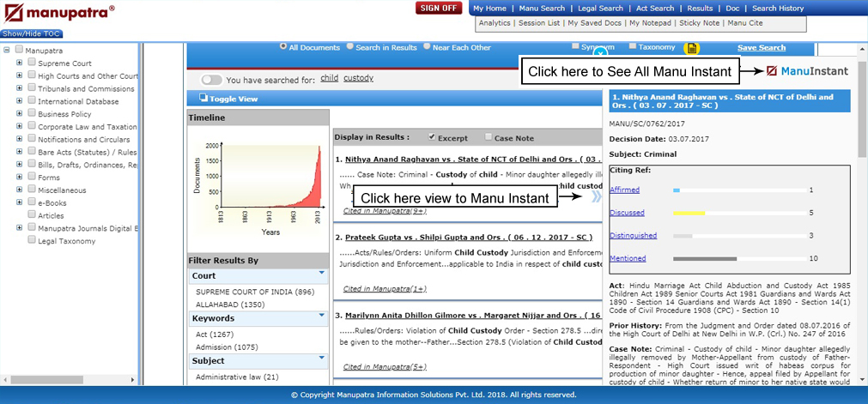The height and width of the screenshot is (404, 868).
Task: Click the Distinguished citing reference link
Action: (634, 235)
